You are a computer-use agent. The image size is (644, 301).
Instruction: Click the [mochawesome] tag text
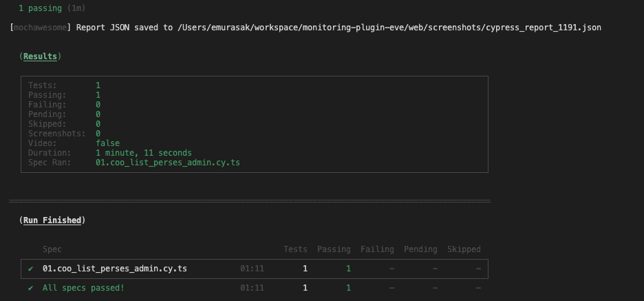tap(41, 28)
